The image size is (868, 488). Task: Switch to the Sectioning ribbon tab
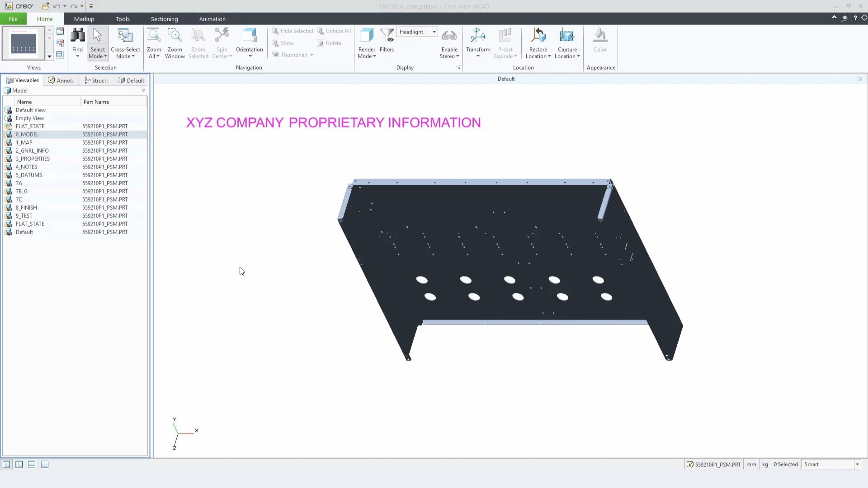164,19
